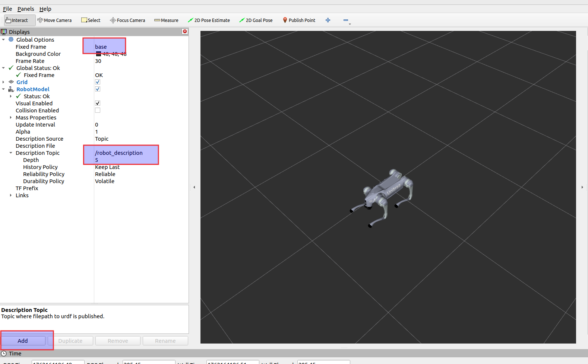Screen dimensions: 588x364
Task: Click the blue plus add-tool icon
Action: point(328,20)
